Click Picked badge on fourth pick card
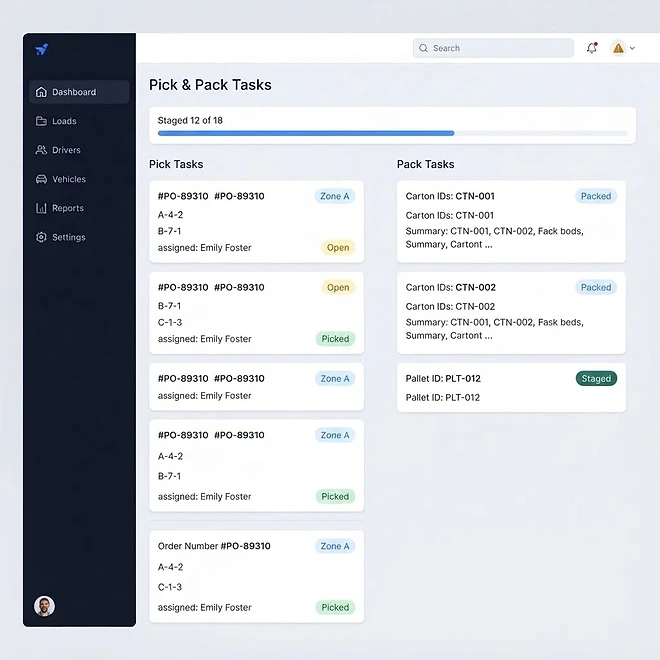The height and width of the screenshot is (660, 660). [335, 497]
